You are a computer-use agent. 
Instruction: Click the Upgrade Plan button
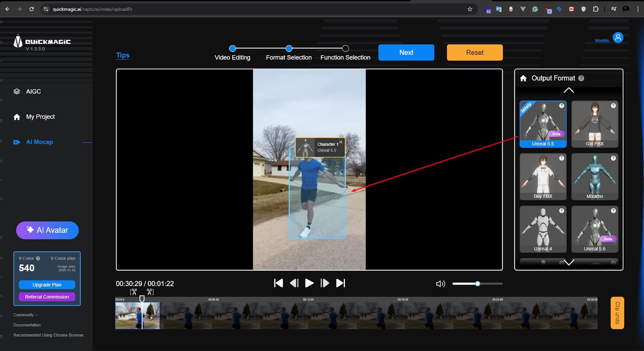pos(47,285)
